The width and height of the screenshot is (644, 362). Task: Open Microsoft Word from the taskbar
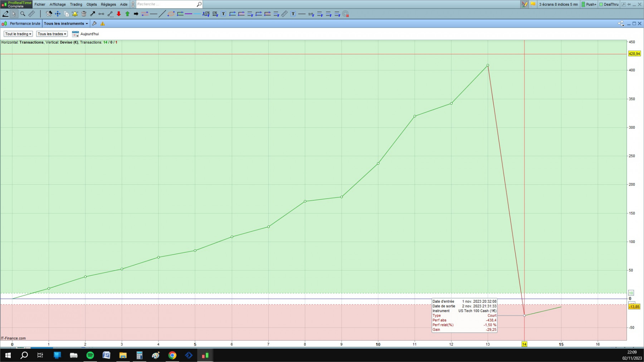(x=107, y=355)
